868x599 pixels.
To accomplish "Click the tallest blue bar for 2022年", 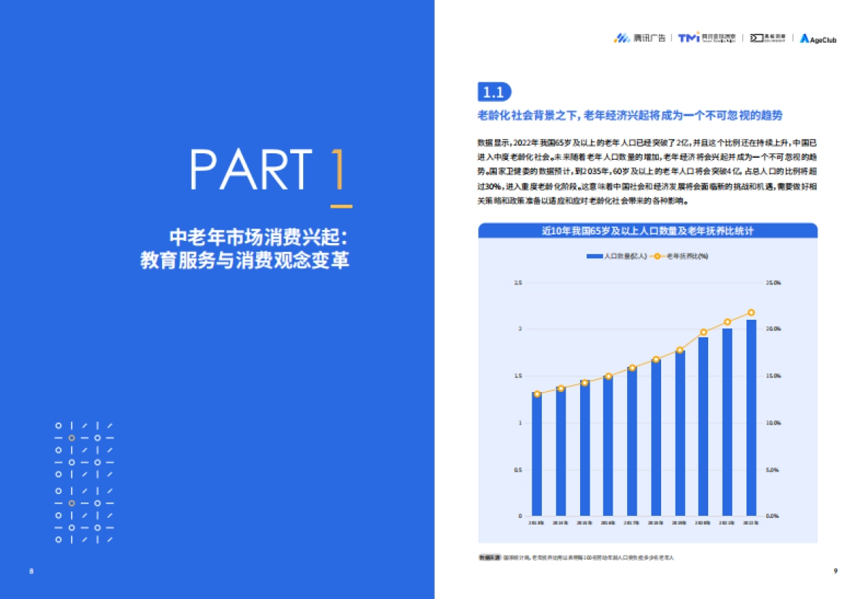I will (x=752, y=420).
